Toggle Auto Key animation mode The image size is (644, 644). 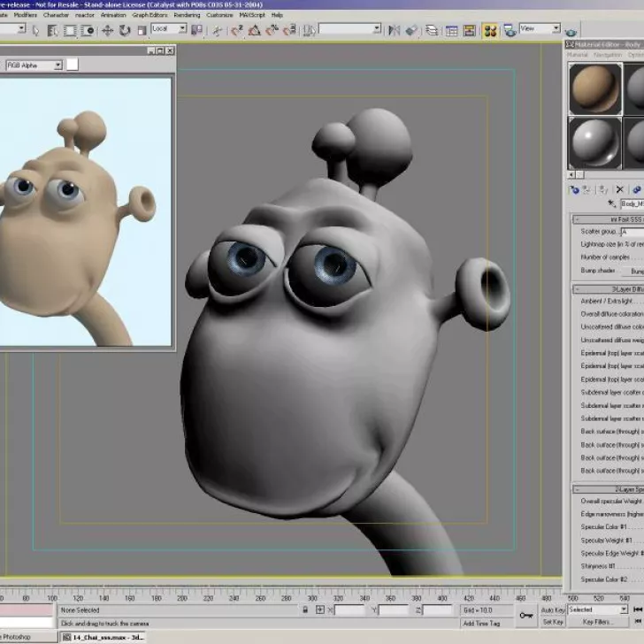pos(553,609)
